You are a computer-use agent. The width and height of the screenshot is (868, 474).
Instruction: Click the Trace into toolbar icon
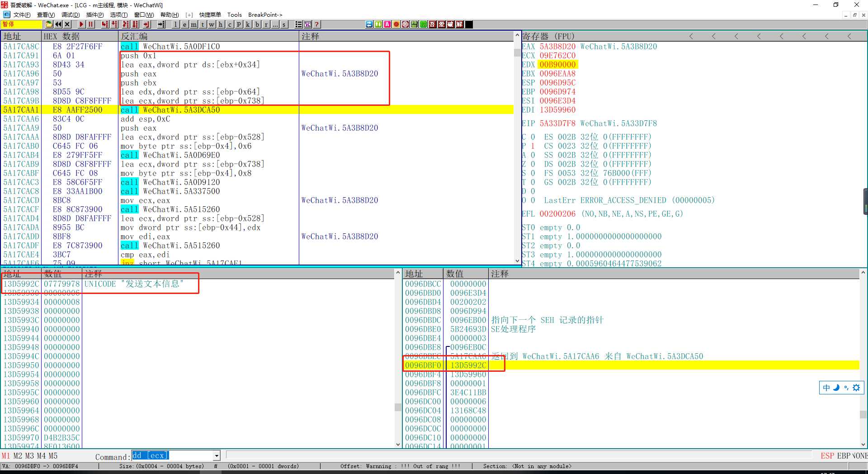[x=126, y=24]
